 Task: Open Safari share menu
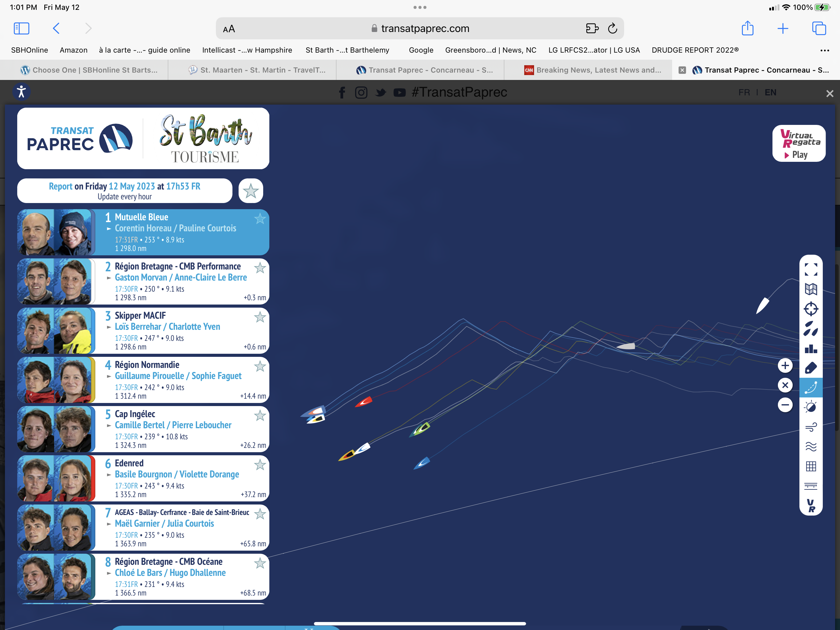[x=747, y=28]
